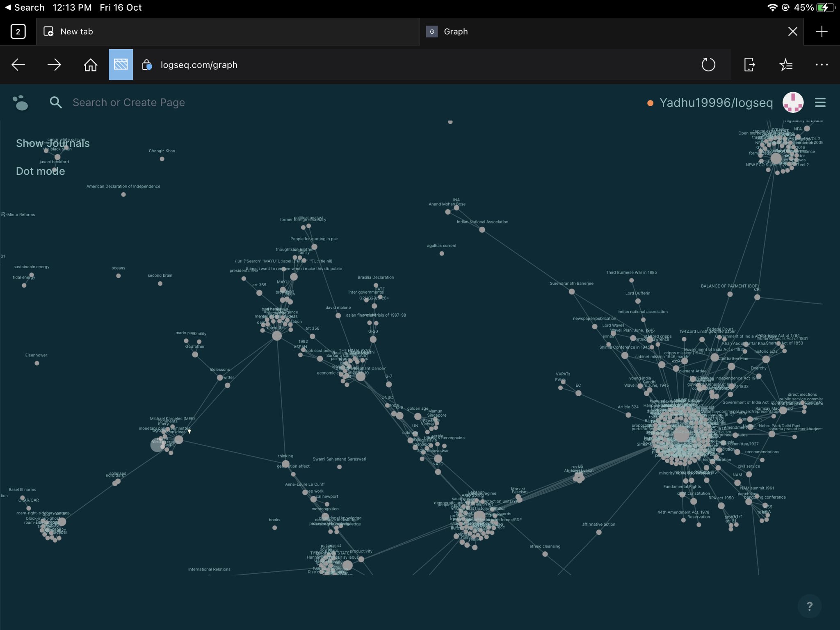Click the search magnifier icon
The width and height of the screenshot is (840, 630).
tap(56, 103)
